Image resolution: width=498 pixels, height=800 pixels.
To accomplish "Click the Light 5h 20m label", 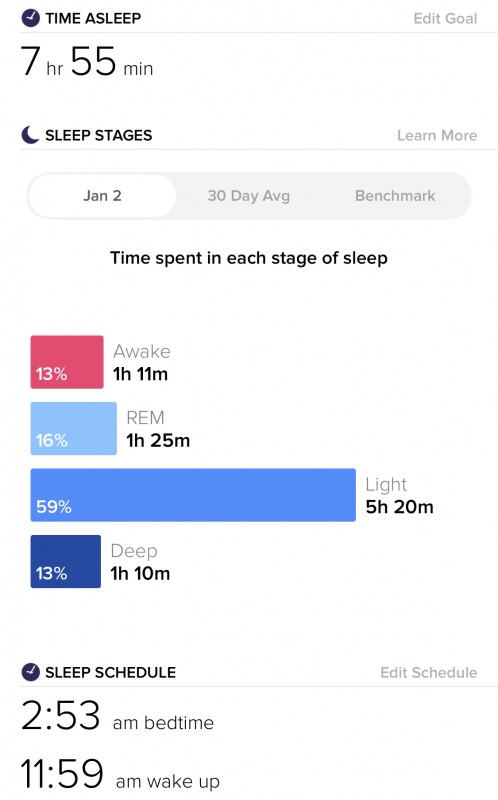I will pyautogui.click(x=399, y=495).
